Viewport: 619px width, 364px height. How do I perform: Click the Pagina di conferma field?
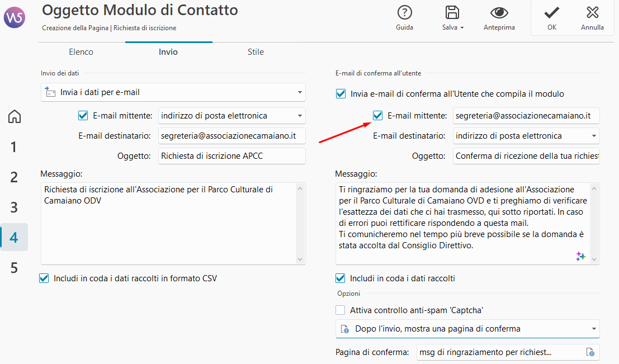(x=508, y=352)
